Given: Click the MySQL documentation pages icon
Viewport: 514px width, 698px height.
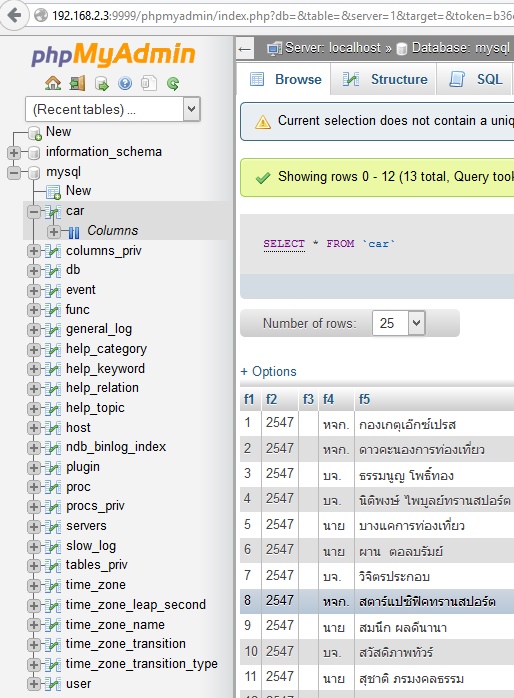Looking at the screenshot, I should click(x=149, y=83).
